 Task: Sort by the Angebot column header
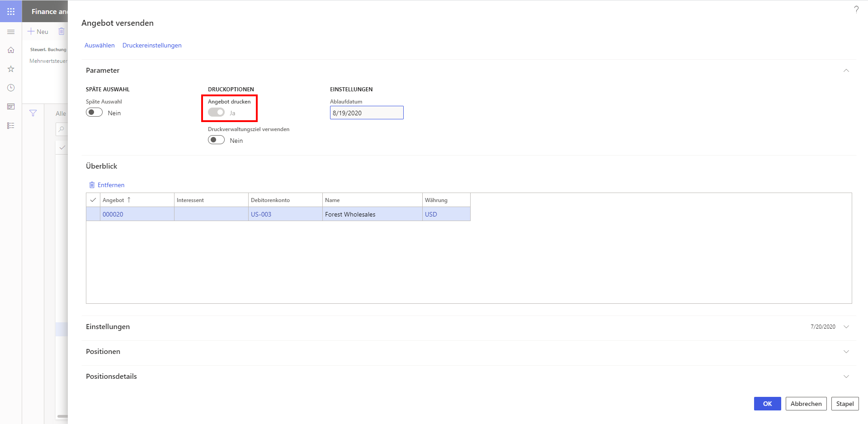tap(137, 200)
